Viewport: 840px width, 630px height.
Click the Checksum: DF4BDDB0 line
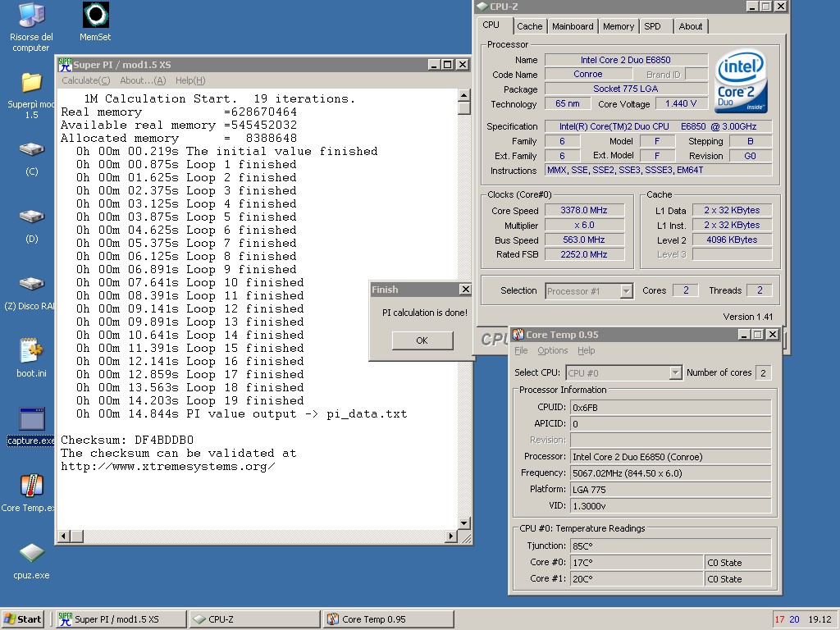pos(127,440)
